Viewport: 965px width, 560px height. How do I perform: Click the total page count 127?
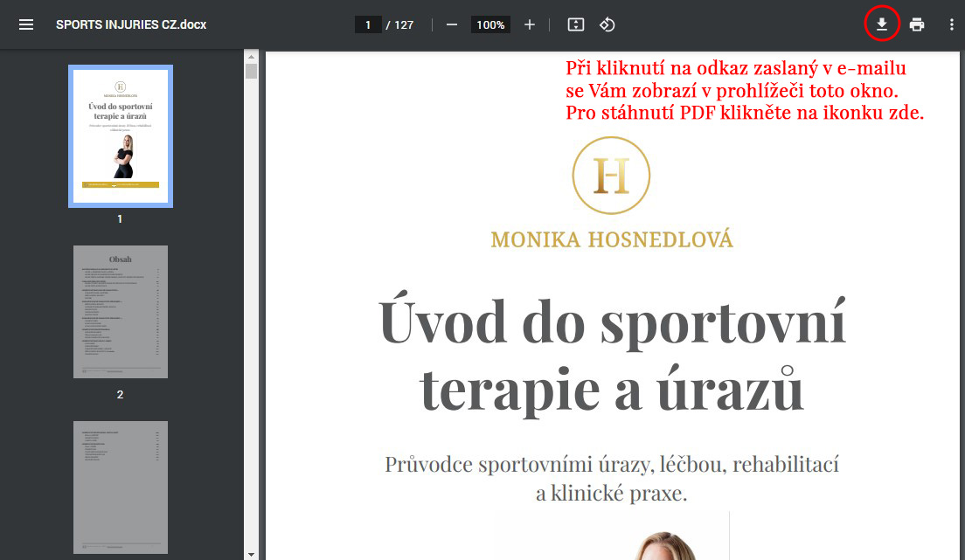404,24
